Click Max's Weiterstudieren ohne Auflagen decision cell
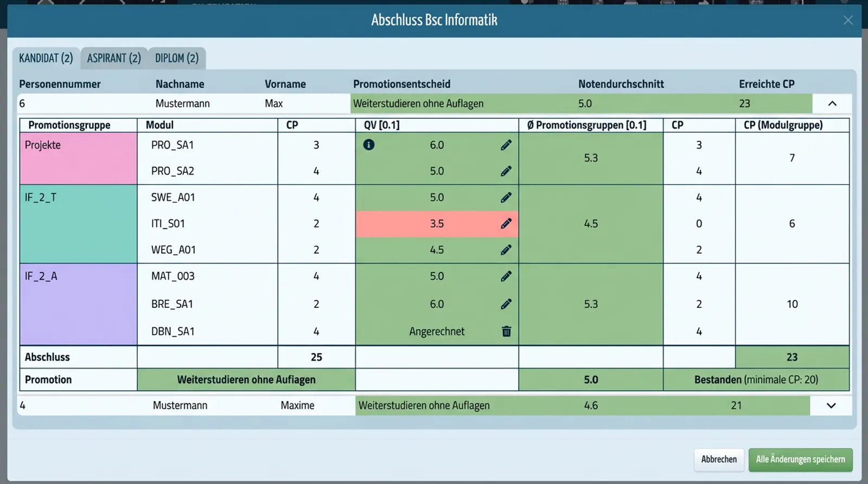Image resolution: width=868 pixels, height=484 pixels. click(418, 104)
